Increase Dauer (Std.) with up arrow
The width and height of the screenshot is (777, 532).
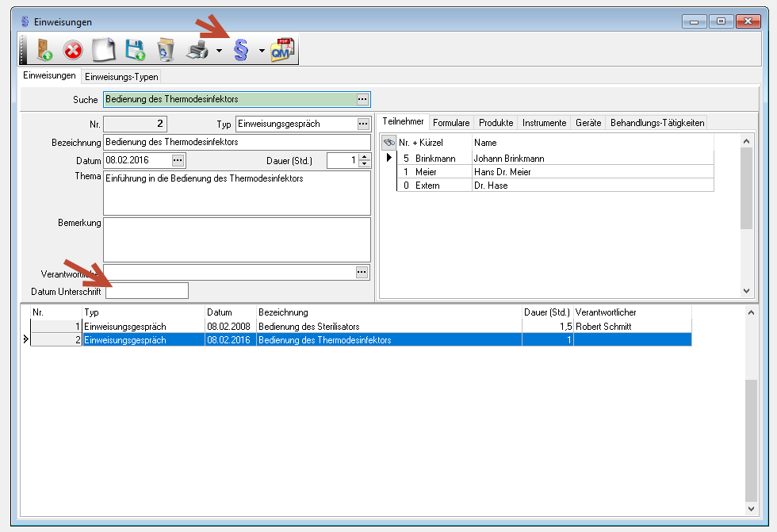click(364, 157)
